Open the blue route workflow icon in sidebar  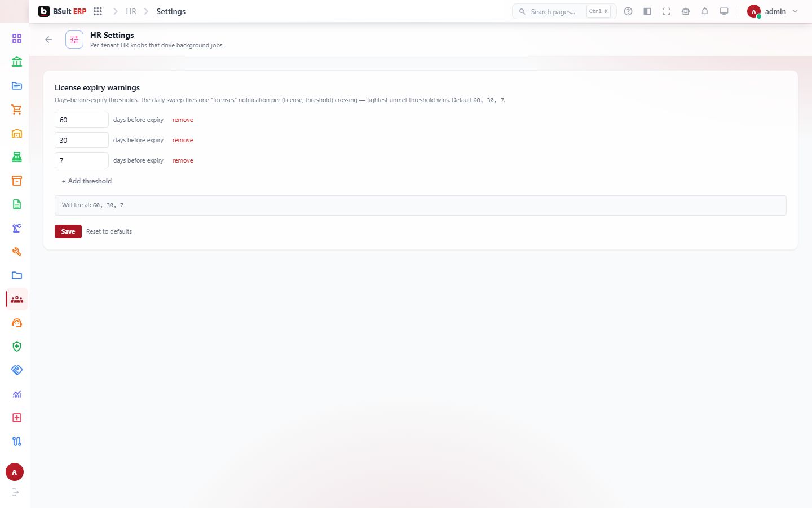pyautogui.click(x=17, y=441)
